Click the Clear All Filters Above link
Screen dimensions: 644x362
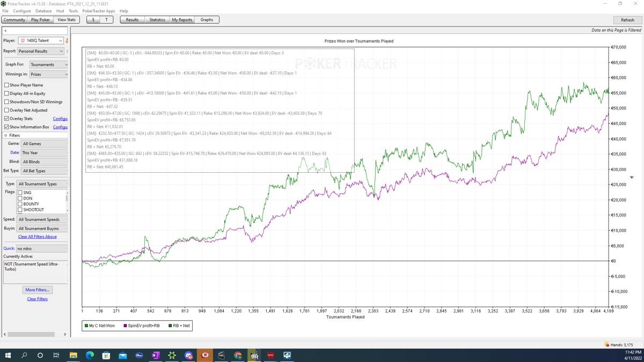[x=37, y=237]
